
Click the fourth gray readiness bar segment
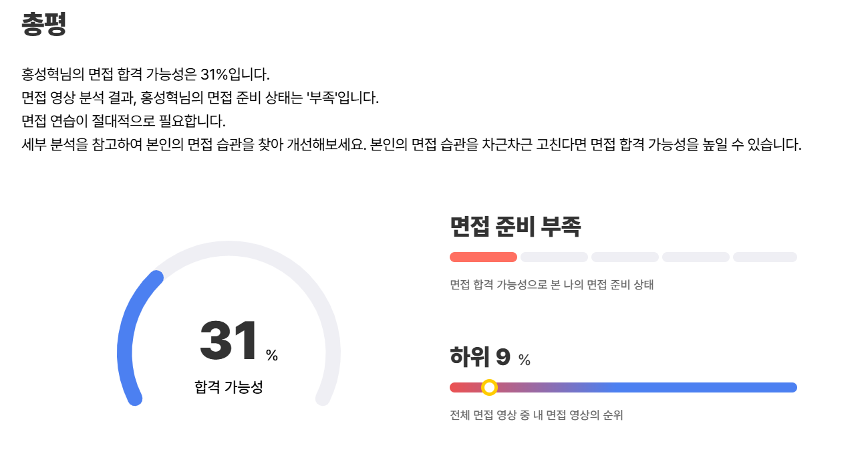(696, 257)
